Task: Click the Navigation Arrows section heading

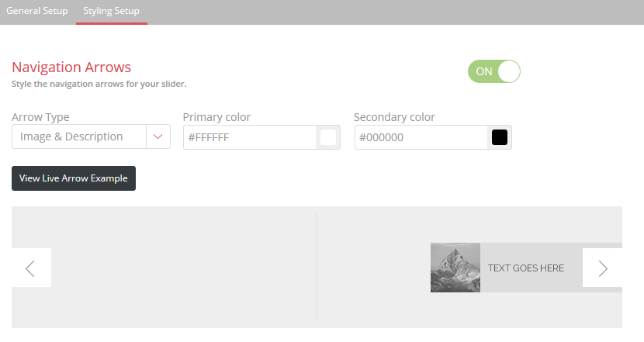Action: 71,67
